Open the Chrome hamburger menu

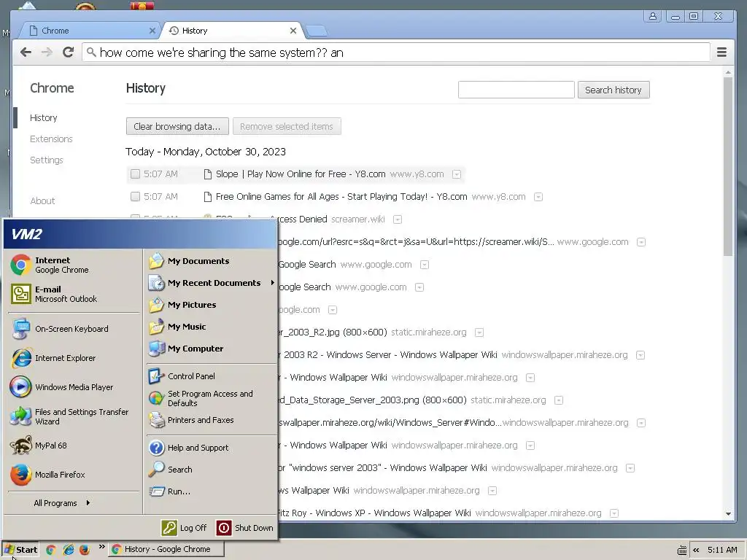click(721, 52)
